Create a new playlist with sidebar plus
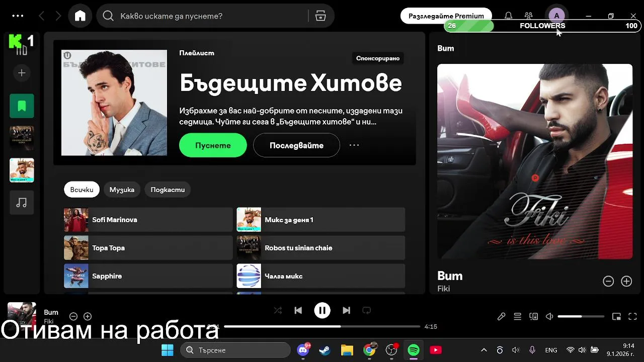Viewport: 644px width, 362px height. click(x=22, y=73)
